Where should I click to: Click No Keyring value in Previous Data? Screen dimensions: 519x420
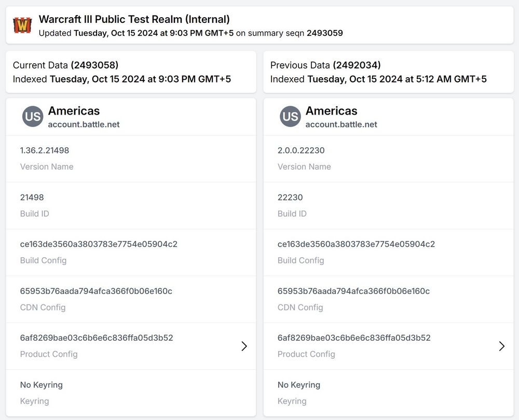click(x=299, y=385)
